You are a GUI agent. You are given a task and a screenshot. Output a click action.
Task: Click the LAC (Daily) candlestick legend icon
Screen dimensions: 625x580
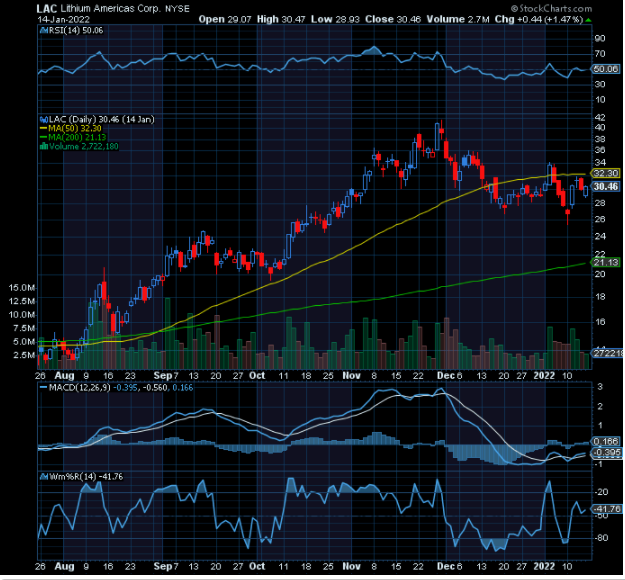43,119
